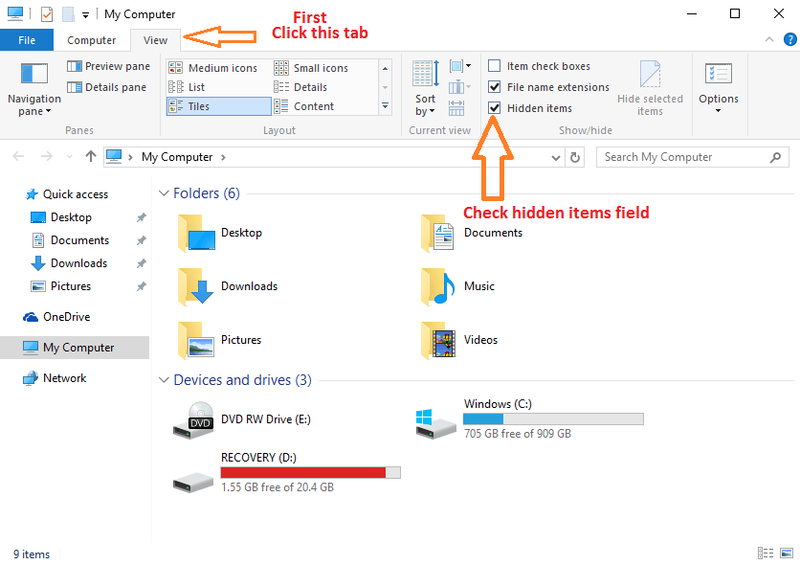Choose Small icons layout
The width and height of the screenshot is (800, 565).
[311, 68]
